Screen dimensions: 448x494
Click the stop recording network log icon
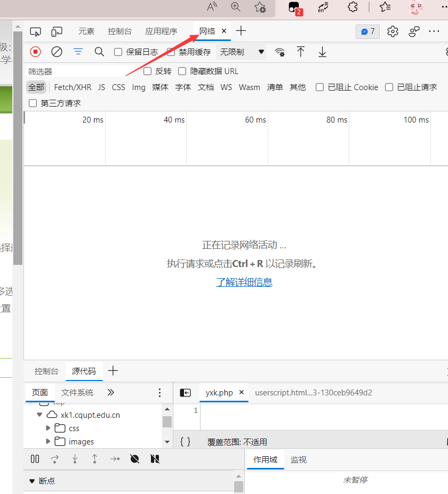35,52
